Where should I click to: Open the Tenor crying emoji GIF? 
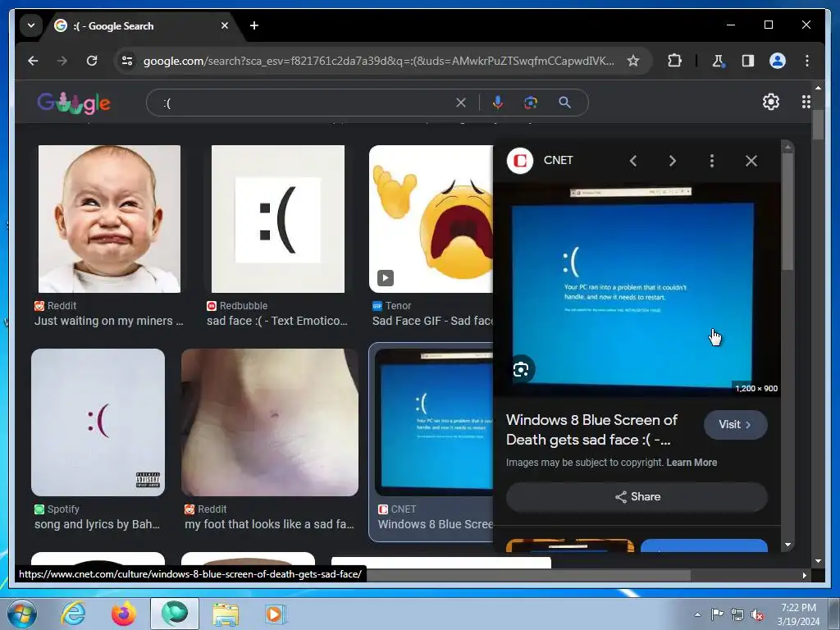coord(431,219)
